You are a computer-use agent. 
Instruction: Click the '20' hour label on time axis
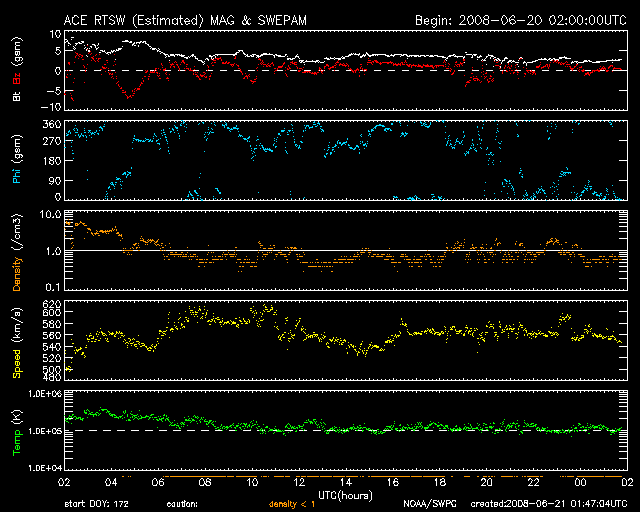tap(487, 482)
